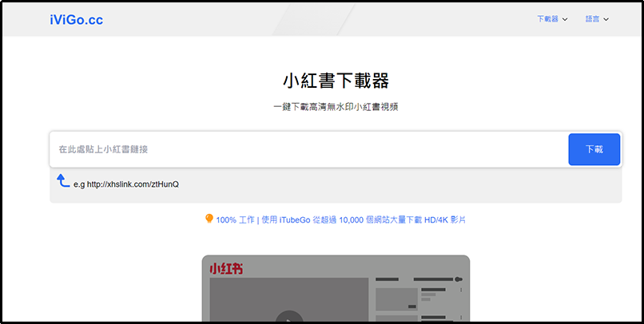Screen dimensions: 644x324
Task: Click the orange lightbulb icon
Action: coord(209,219)
